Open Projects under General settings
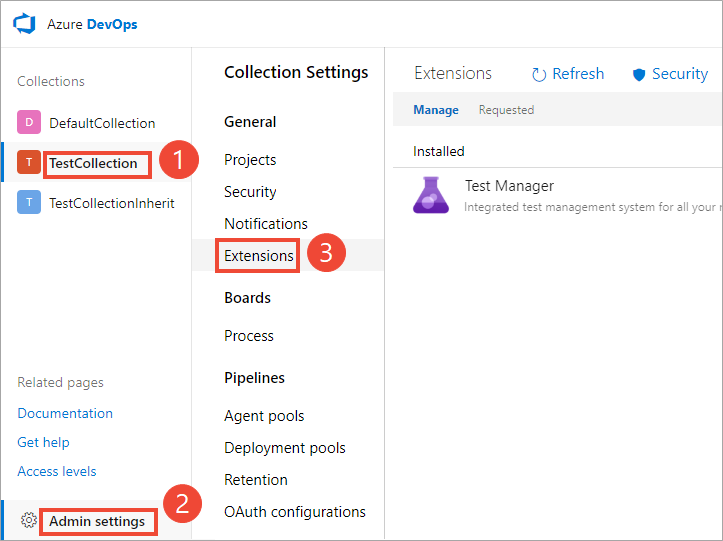Viewport: 723px width, 541px height. (x=250, y=160)
